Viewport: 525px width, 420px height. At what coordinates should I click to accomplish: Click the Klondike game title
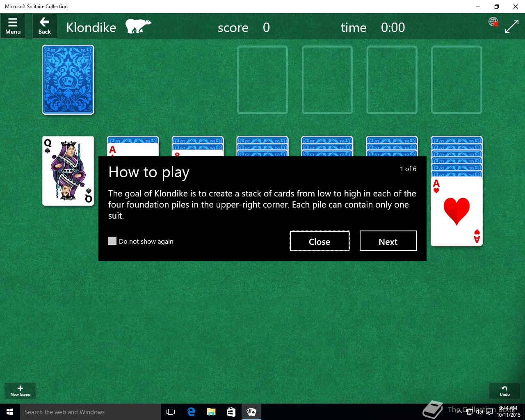[91, 27]
